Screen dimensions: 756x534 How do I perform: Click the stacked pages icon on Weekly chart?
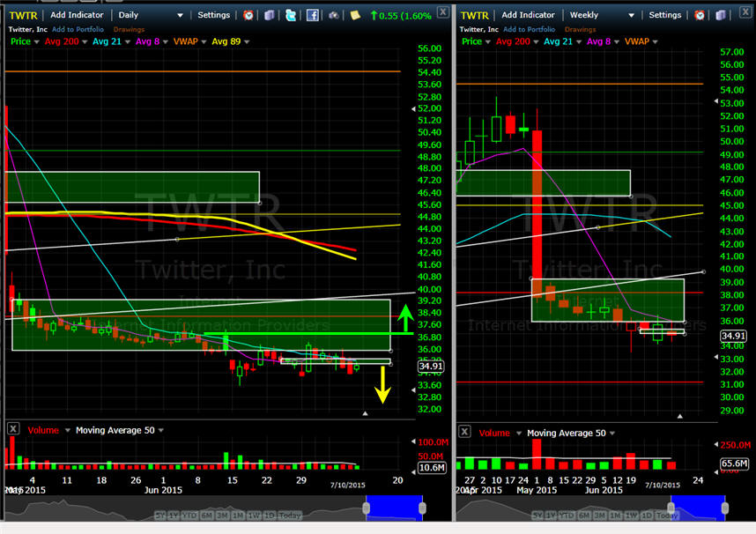pos(720,15)
